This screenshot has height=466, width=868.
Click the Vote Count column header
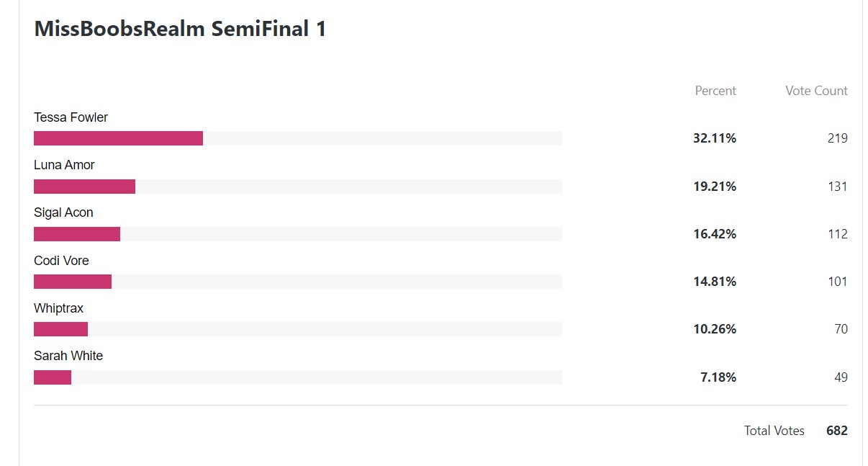816,91
